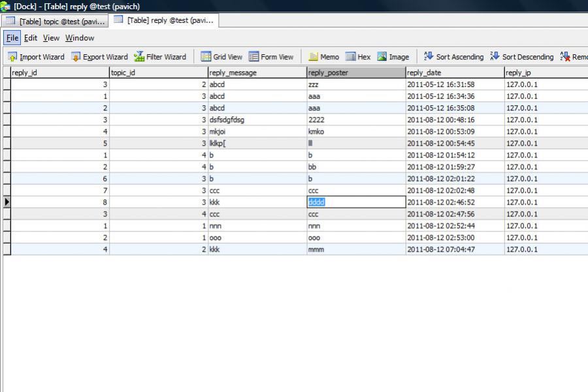Click the reply_message column header
This screenshot has height=392, width=588.
(x=257, y=73)
